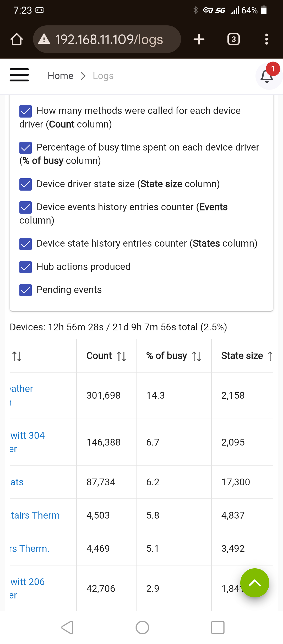This screenshot has height=644, width=283.
Task: Sort the table by % of busy
Action: click(197, 356)
